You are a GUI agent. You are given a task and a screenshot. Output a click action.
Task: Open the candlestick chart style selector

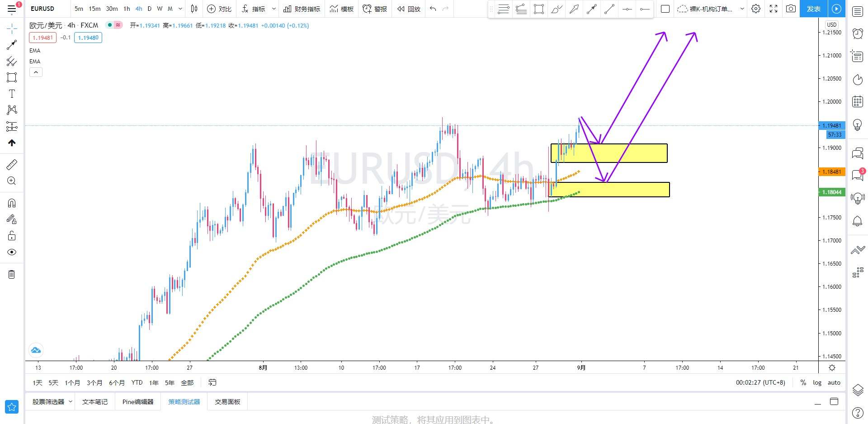[x=194, y=9]
